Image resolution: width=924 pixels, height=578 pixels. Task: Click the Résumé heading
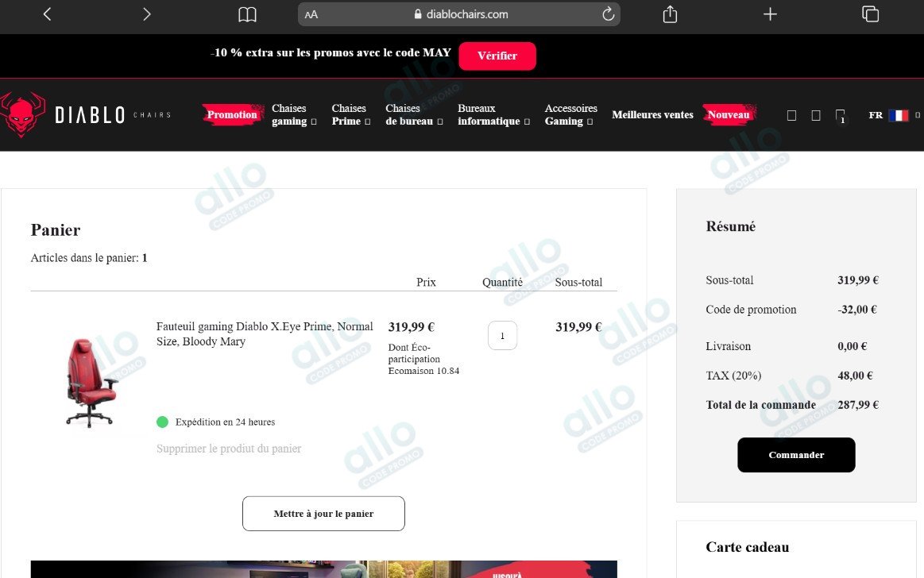click(731, 226)
